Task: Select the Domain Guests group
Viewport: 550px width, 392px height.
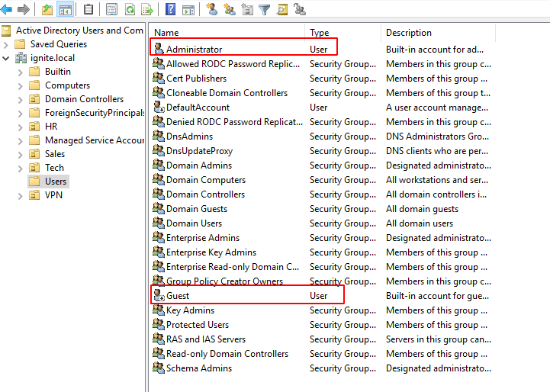Action: (197, 209)
